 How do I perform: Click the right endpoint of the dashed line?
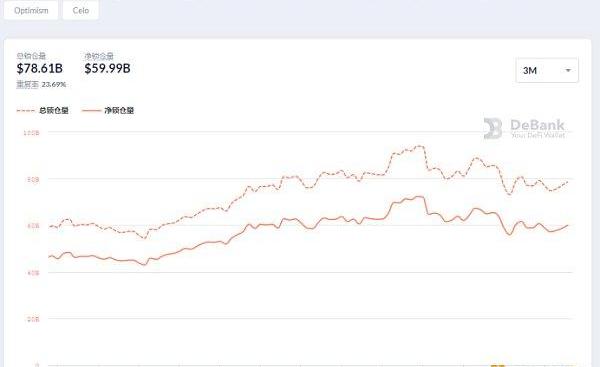567,182
